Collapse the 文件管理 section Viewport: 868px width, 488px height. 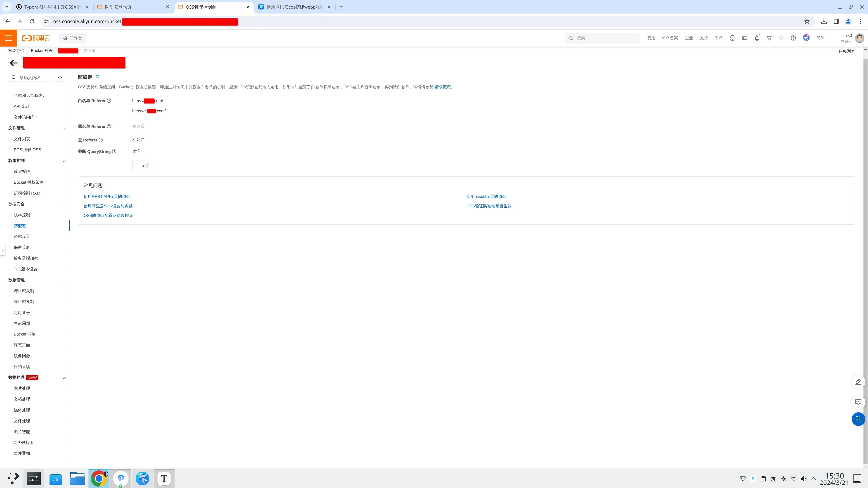point(64,129)
